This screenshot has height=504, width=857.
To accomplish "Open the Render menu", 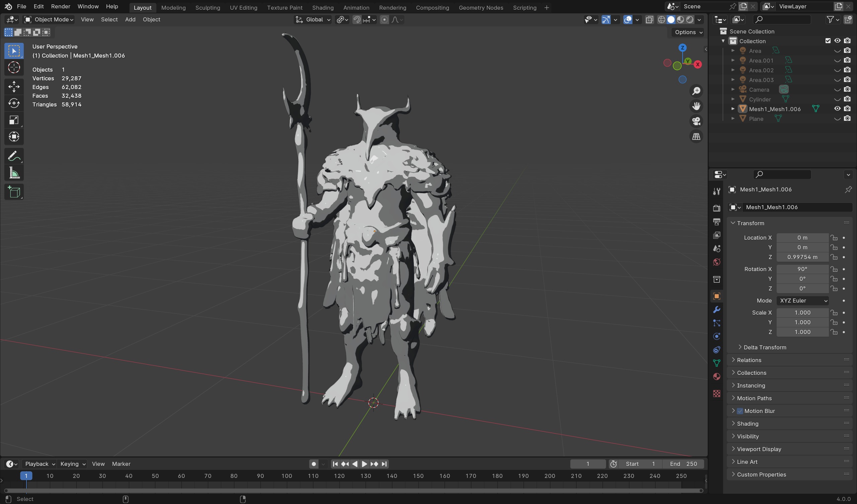I will (61, 6).
